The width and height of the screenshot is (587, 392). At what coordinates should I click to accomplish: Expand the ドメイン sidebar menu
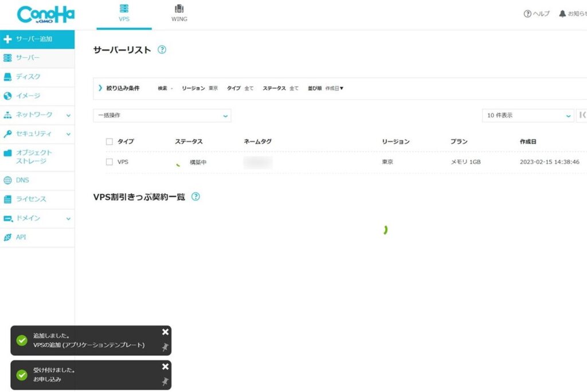click(37, 218)
